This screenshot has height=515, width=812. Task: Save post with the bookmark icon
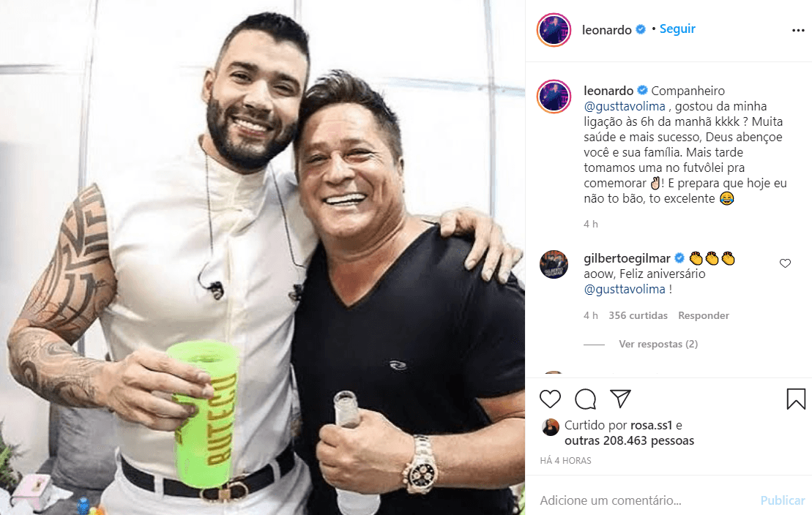[796, 399]
